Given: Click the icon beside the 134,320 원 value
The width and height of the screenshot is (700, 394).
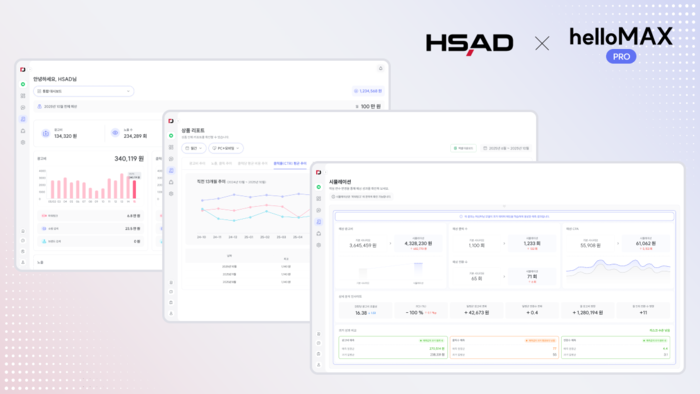Looking at the screenshot, I should point(46,133).
